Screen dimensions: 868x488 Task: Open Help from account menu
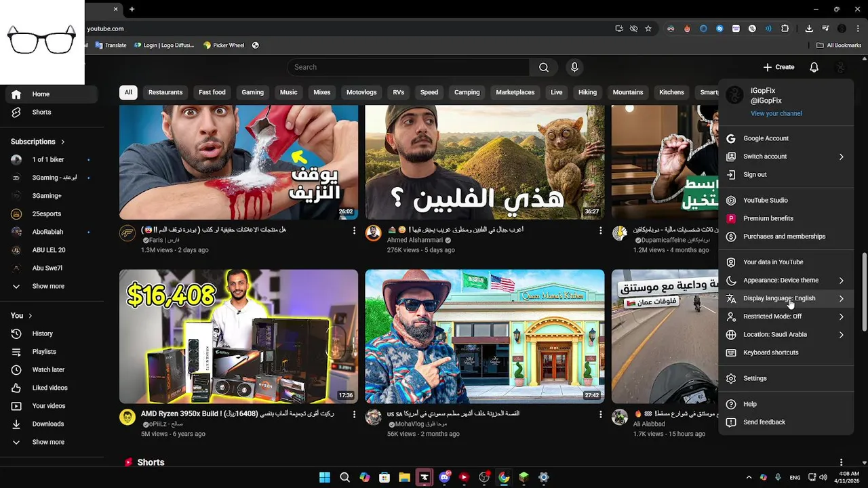[786, 404]
